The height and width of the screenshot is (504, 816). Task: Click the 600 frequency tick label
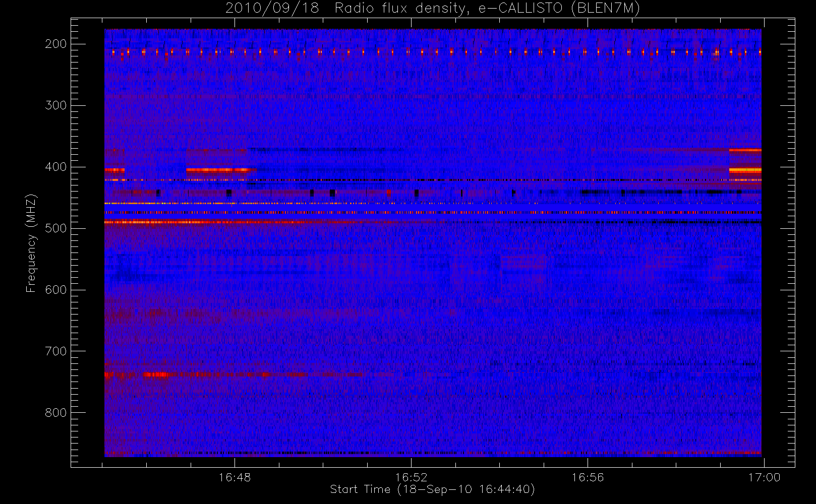pyautogui.click(x=56, y=290)
